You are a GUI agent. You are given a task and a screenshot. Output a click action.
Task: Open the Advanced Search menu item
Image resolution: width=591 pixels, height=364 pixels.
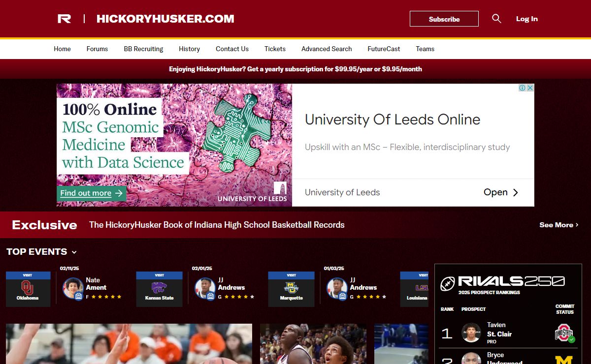(327, 49)
